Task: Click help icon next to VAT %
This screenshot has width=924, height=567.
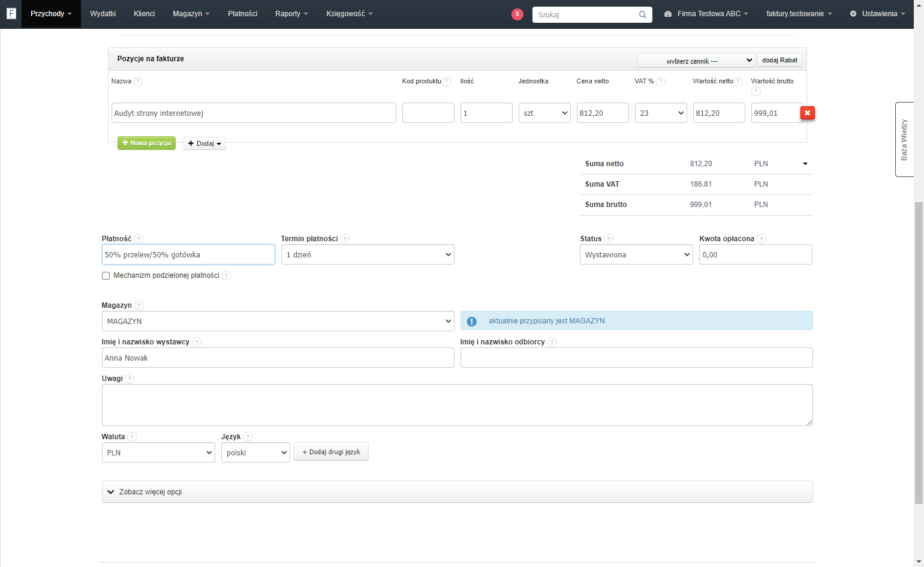Action: point(660,82)
